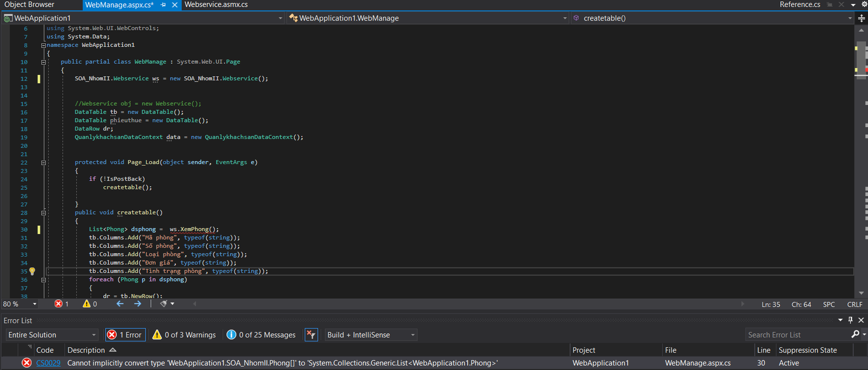The image size is (868, 370).
Task: Click the lightbulb quick actions icon
Action: pos(32,272)
